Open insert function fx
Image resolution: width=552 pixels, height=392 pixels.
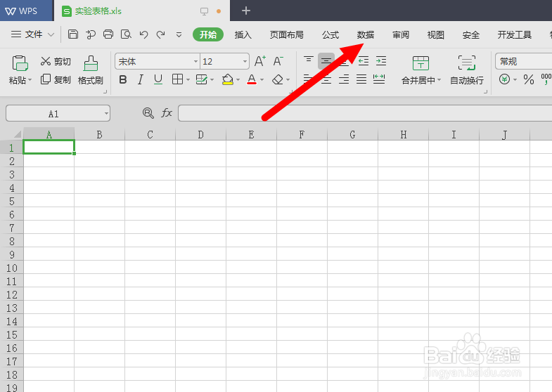pos(167,113)
